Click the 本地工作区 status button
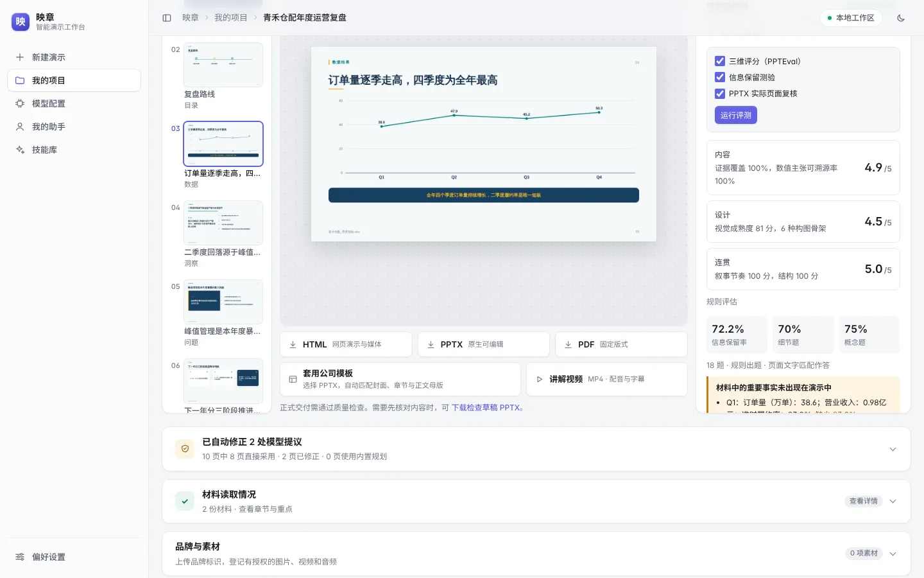 [851, 18]
